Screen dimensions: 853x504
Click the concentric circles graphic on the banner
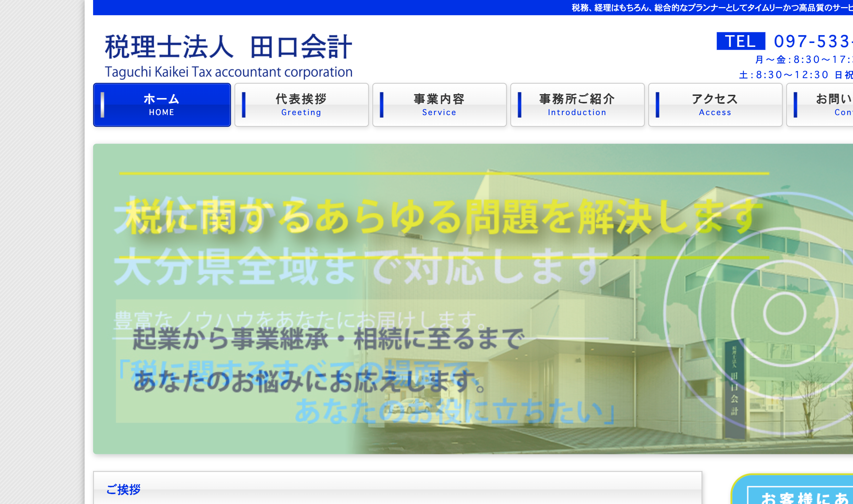click(784, 313)
